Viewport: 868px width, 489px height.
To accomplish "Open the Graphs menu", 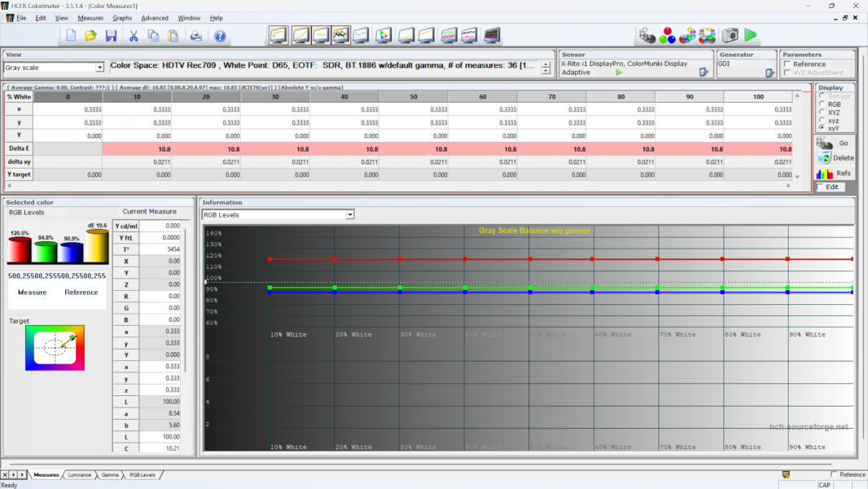I will tap(122, 18).
